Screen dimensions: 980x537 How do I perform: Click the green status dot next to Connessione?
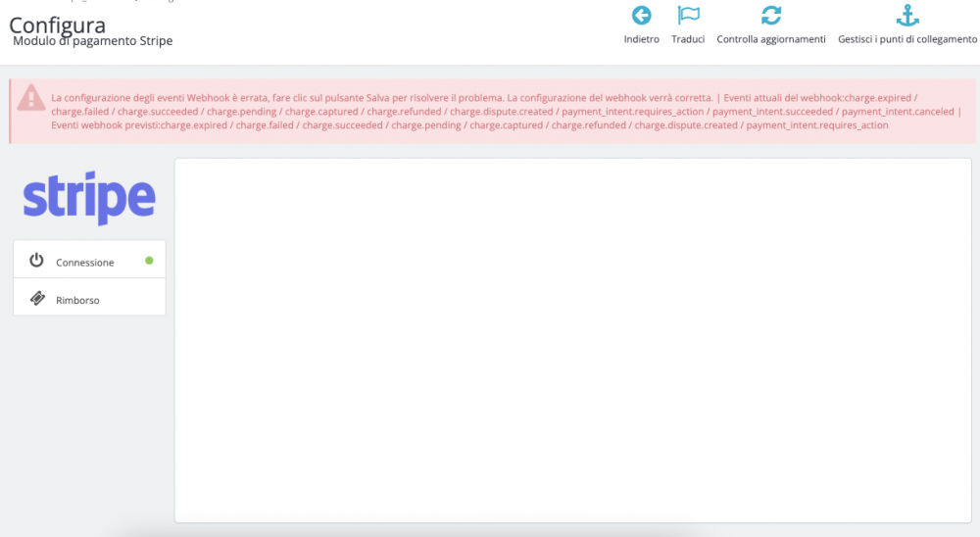click(149, 261)
